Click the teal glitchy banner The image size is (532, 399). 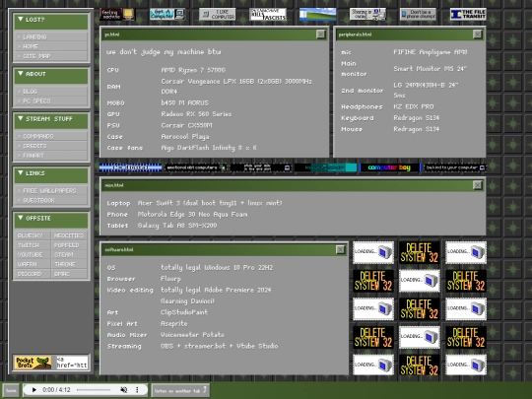(325, 167)
